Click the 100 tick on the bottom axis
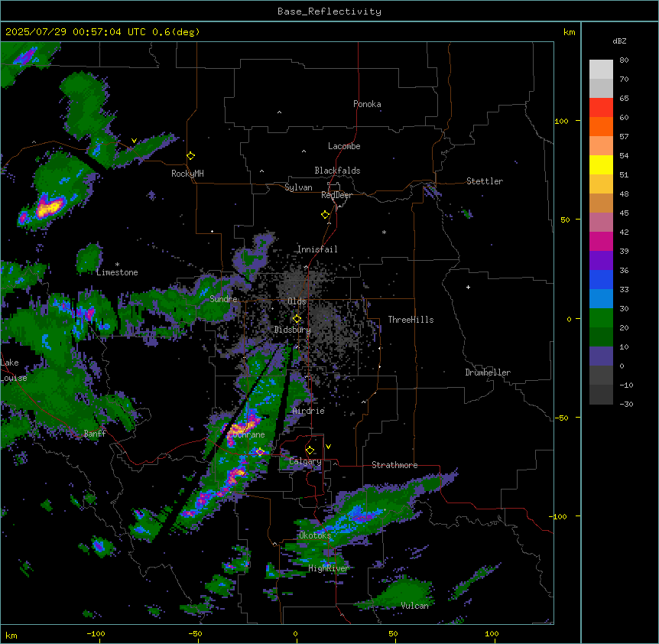 492,634
